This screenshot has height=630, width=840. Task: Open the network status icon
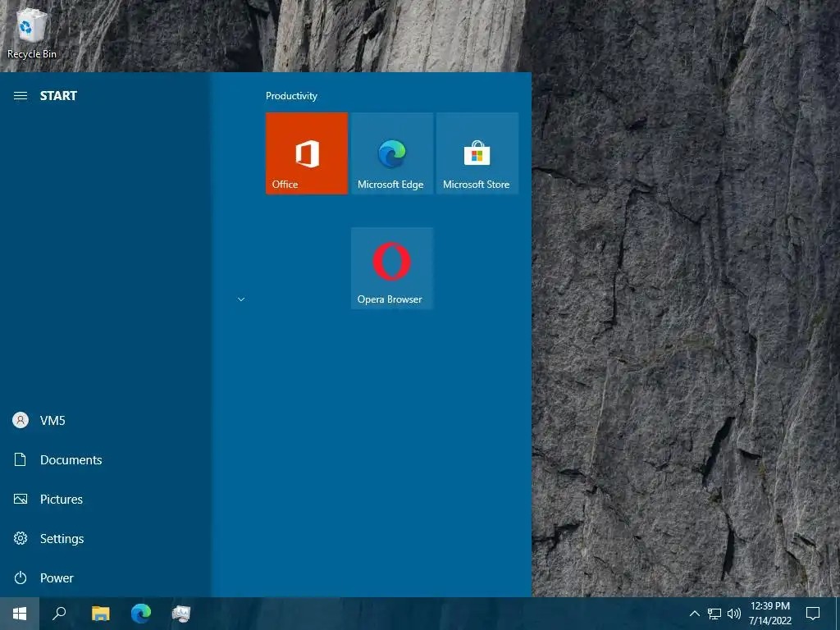(714, 614)
